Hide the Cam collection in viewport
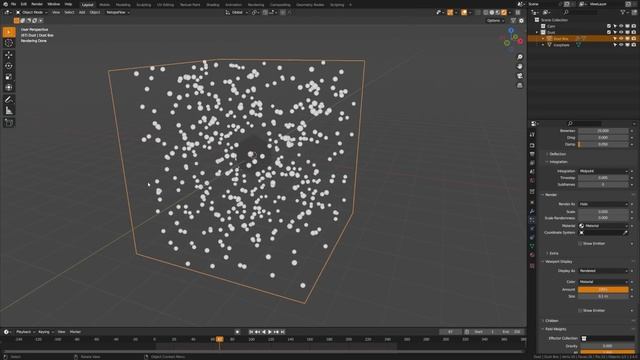Screen dimensions: 640x360 coord(621,26)
